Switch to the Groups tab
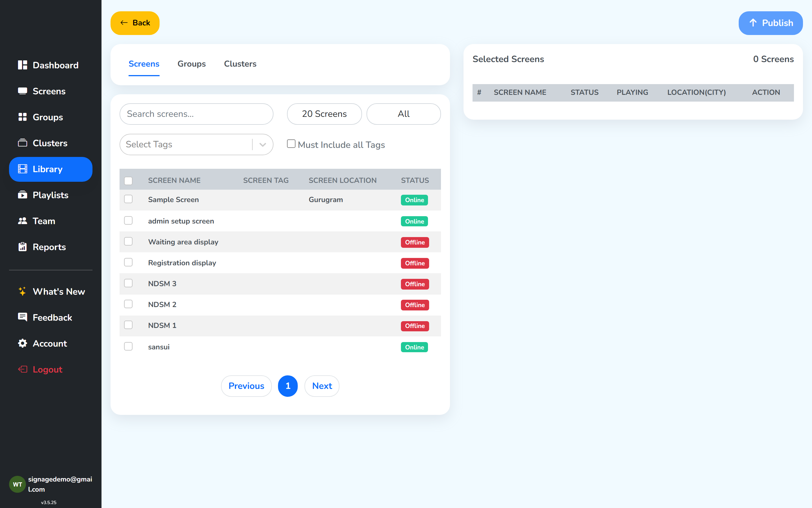 pos(192,64)
